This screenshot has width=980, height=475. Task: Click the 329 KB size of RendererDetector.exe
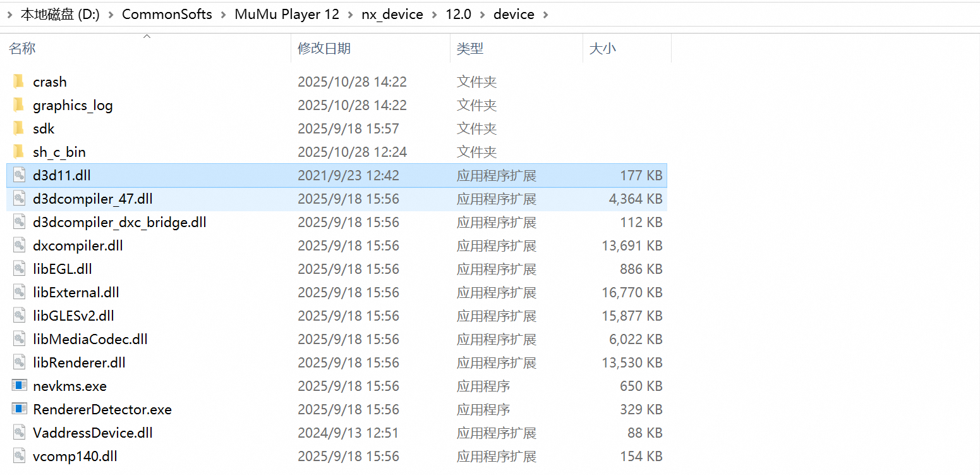(x=641, y=410)
